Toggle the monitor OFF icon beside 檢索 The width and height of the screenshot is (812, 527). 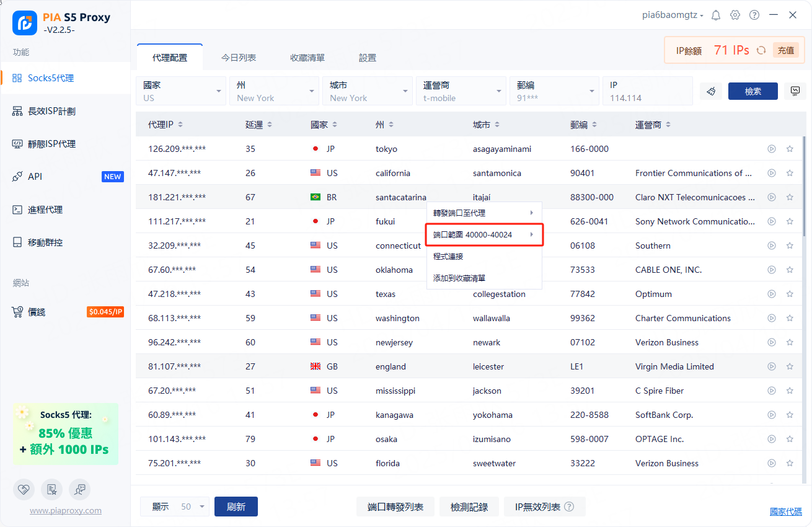pyautogui.click(x=795, y=91)
